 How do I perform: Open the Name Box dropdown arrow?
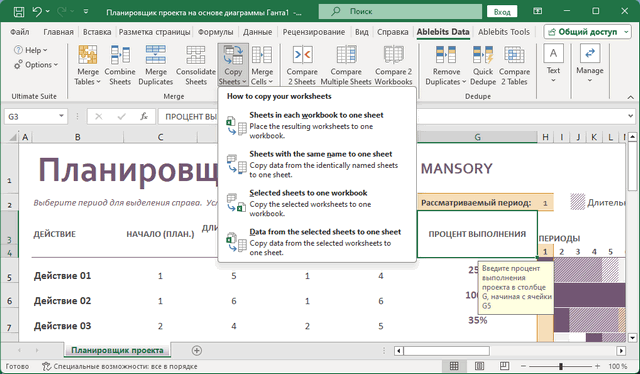[61, 116]
